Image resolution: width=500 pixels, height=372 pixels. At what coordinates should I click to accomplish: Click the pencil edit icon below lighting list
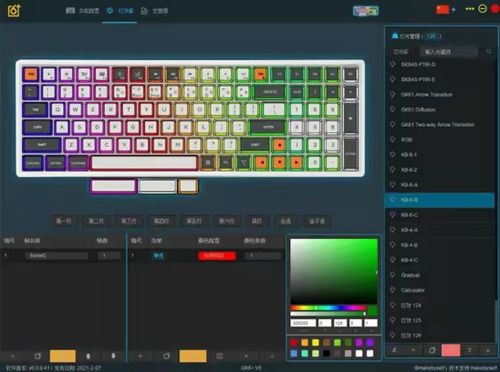(395, 350)
